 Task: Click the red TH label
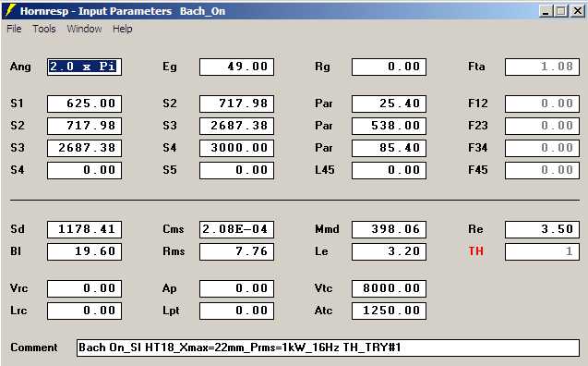tap(476, 251)
